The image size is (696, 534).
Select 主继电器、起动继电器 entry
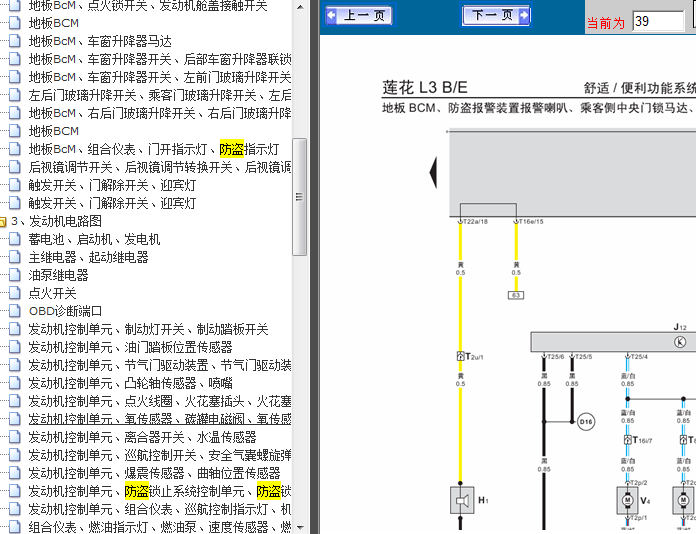click(x=88, y=257)
